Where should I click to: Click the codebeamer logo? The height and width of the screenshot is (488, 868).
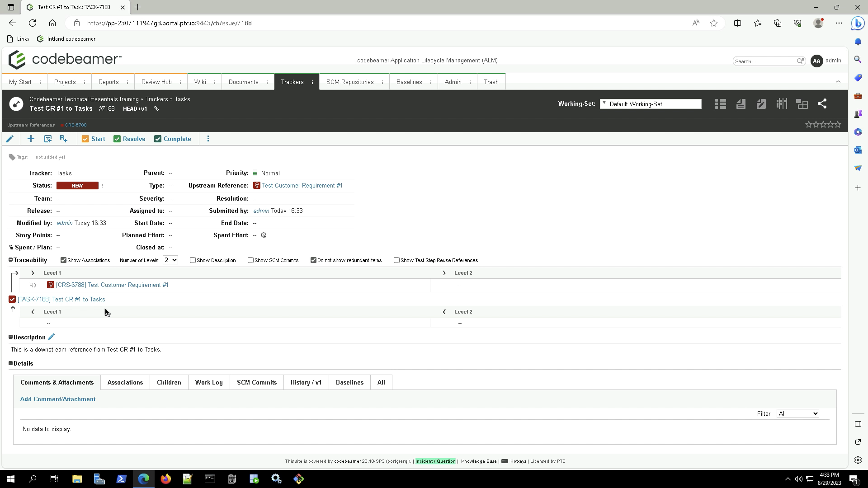click(65, 60)
